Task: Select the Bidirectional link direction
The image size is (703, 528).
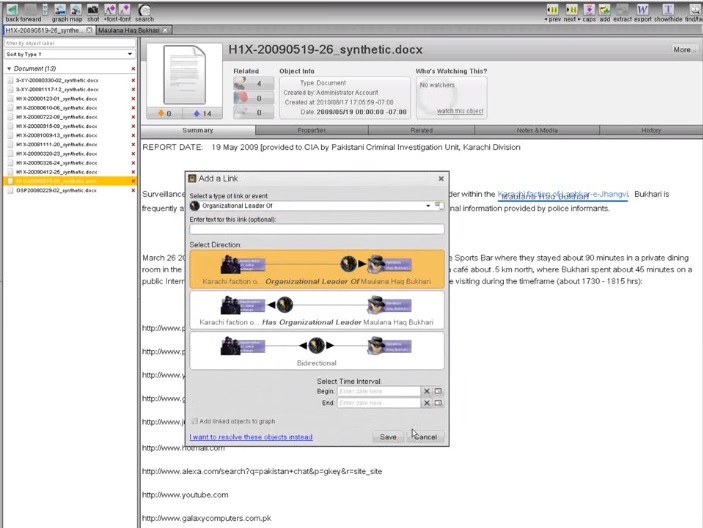Action: pyautogui.click(x=316, y=350)
